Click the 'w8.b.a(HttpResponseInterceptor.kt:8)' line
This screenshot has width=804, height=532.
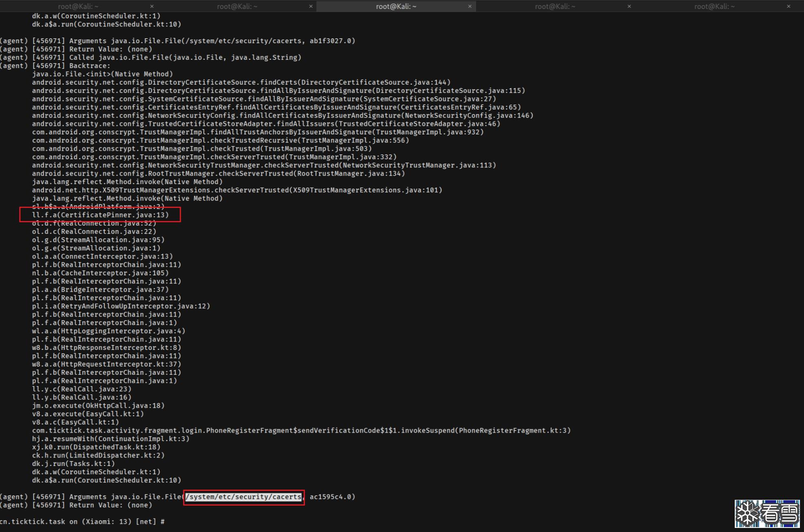[107, 347]
